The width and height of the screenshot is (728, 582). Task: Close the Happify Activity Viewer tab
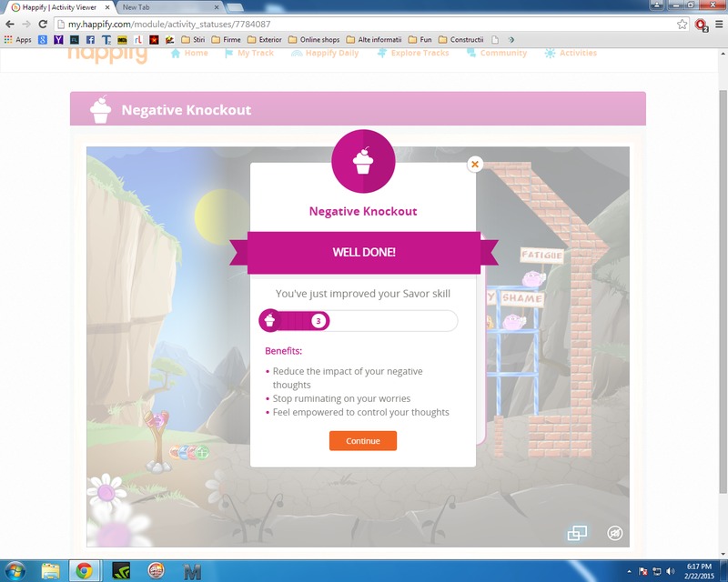(107, 7)
